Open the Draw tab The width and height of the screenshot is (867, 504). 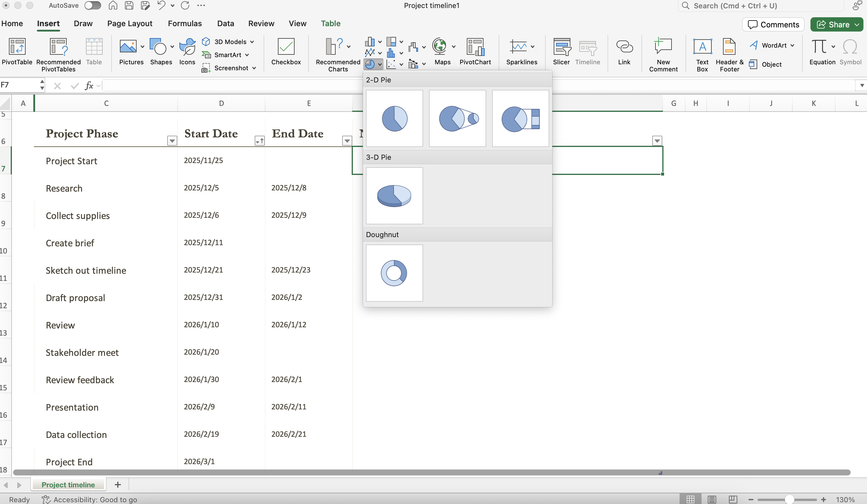tap(83, 24)
